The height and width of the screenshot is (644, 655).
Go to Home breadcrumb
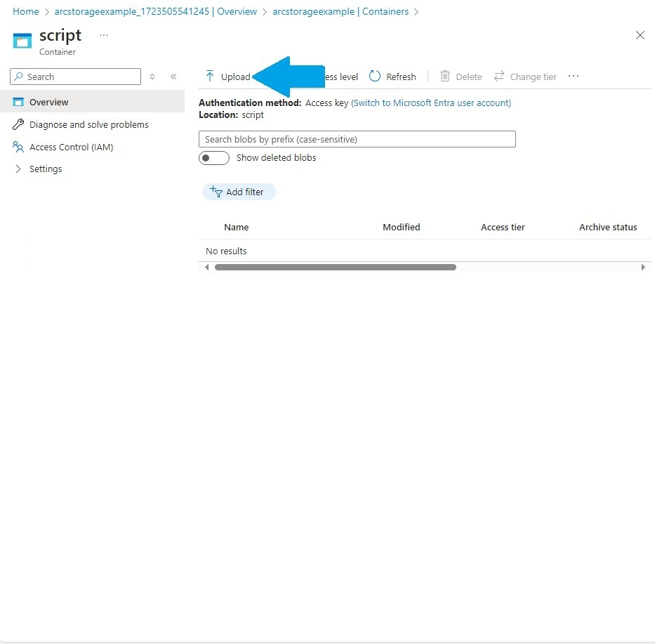pyautogui.click(x=25, y=12)
